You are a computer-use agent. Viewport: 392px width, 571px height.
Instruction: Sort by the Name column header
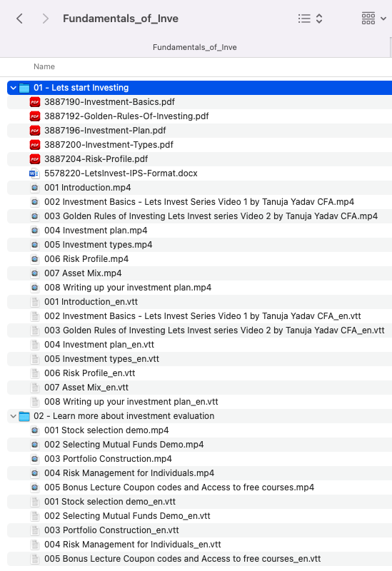[44, 66]
